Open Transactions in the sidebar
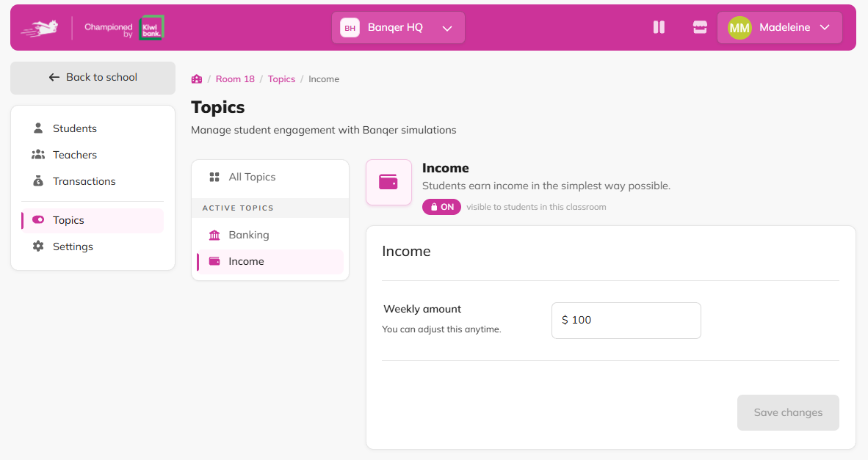 93,181
